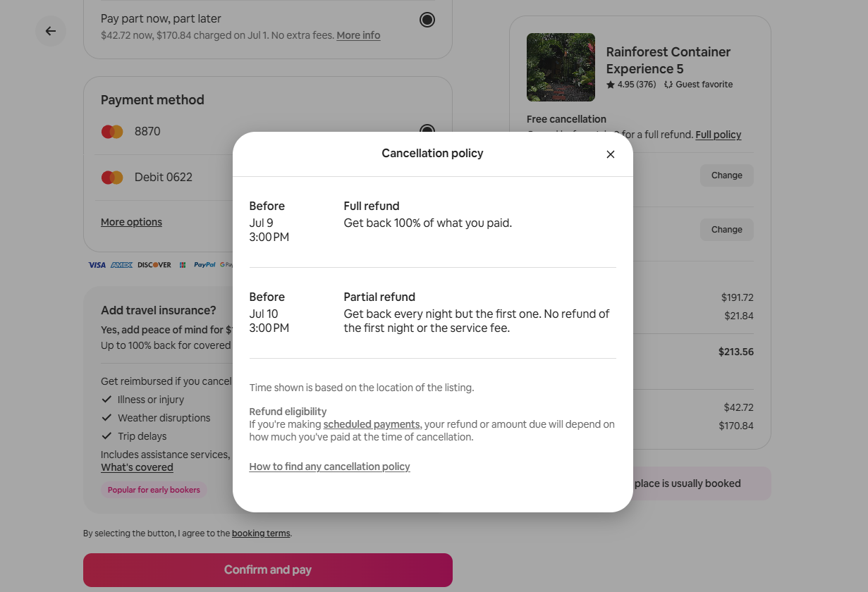Click the Guest favorite laurel icon
868x592 pixels.
[x=668, y=85]
